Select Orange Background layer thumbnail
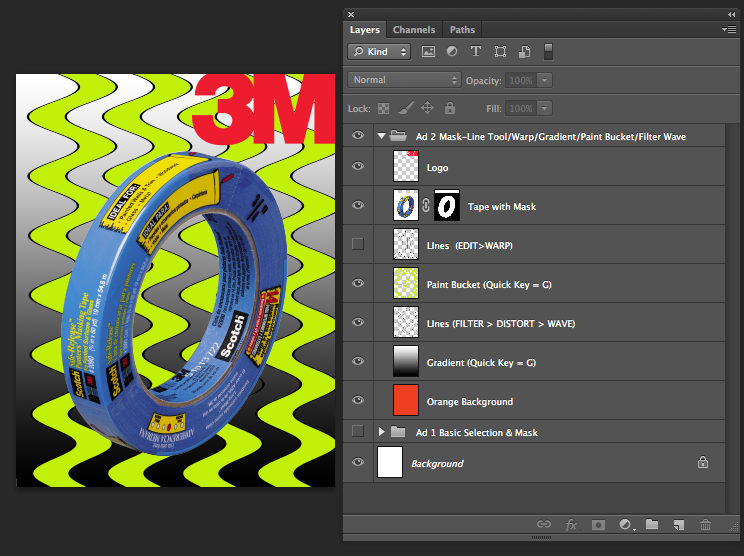Image resolution: width=744 pixels, height=556 pixels. (406, 400)
